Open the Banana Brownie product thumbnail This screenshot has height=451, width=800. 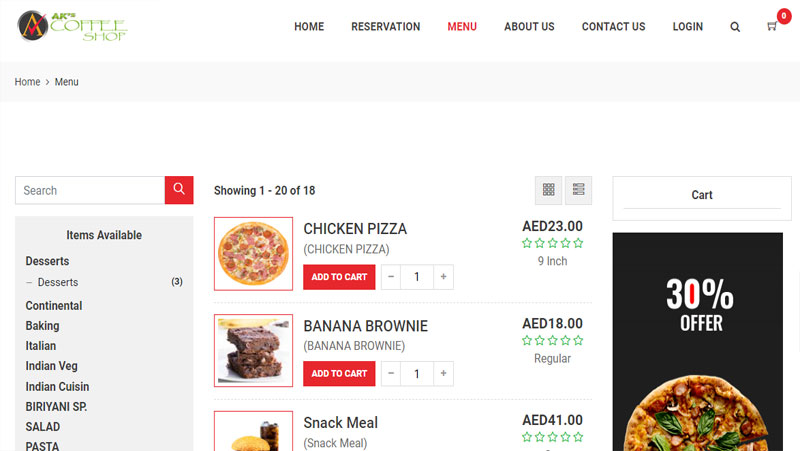pos(253,351)
